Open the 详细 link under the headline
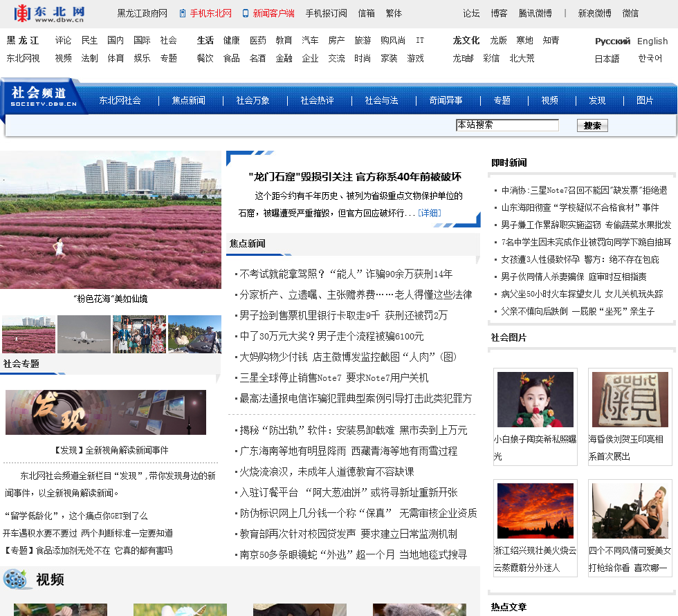 click(x=429, y=213)
